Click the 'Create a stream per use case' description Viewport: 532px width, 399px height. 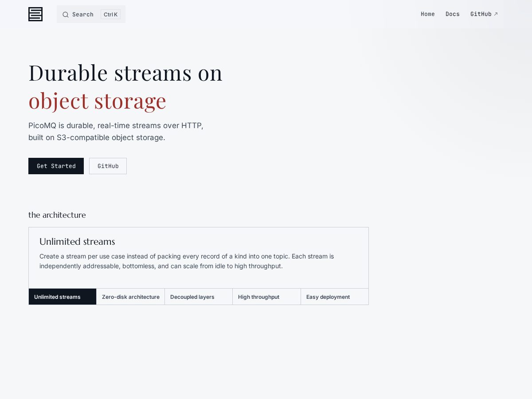coord(187,261)
